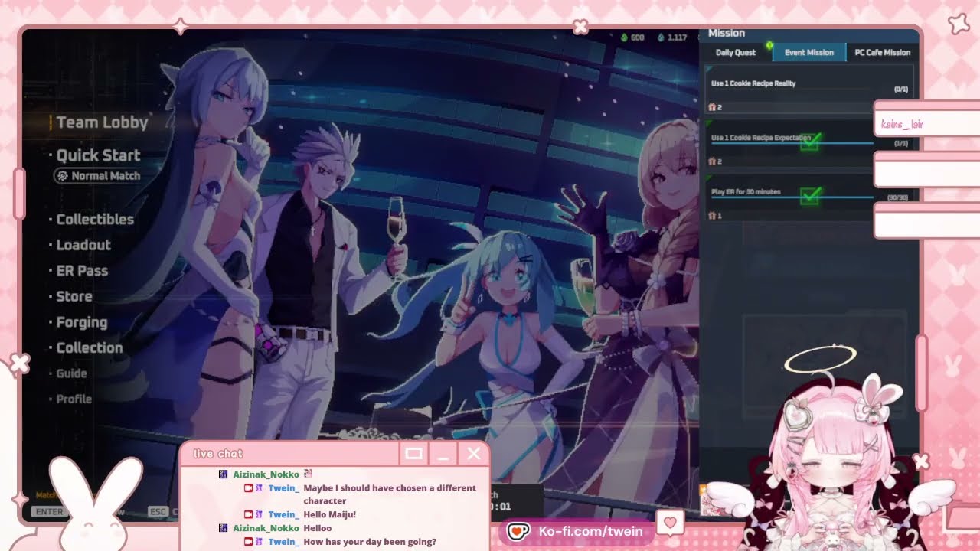Click the gift reward icon under Cookie Recipe Expectation
980x551 pixels.
coord(712,161)
